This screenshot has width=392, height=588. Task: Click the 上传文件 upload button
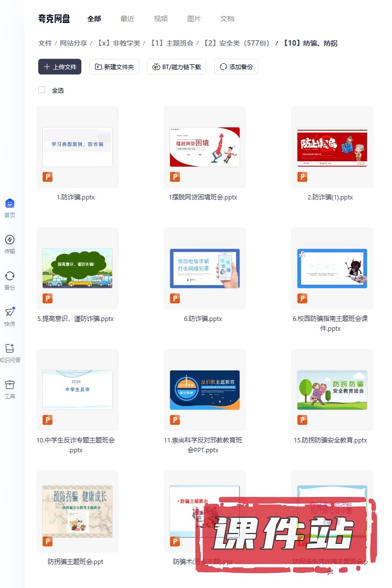coord(60,67)
